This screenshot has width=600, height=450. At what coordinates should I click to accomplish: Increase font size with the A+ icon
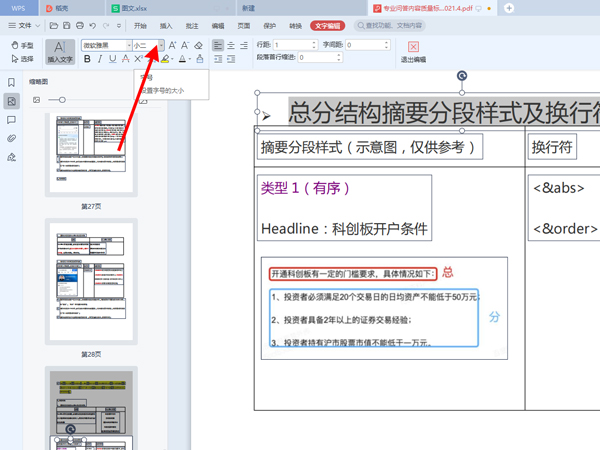(173, 45)
